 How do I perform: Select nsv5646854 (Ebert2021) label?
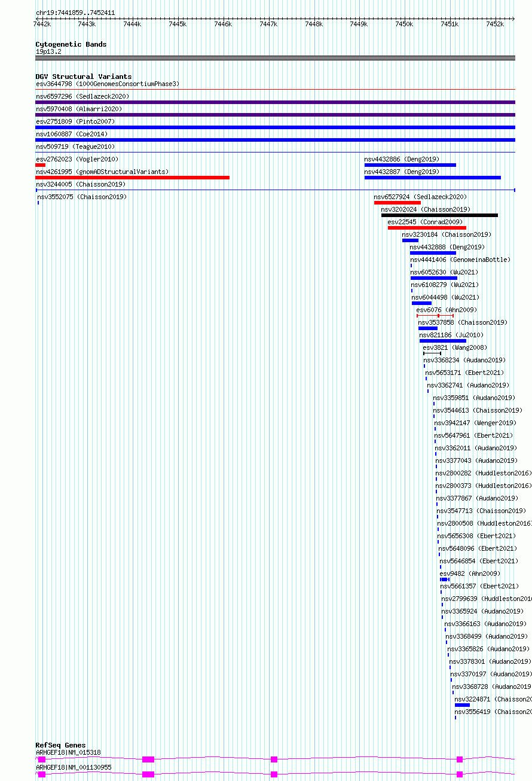point(479,561)
